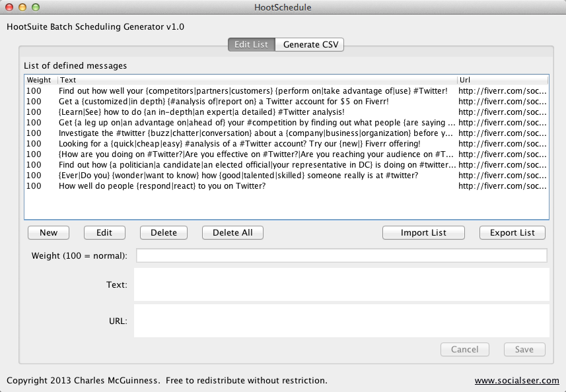Open the Generate CSV tab

click(x=310, y=44)
